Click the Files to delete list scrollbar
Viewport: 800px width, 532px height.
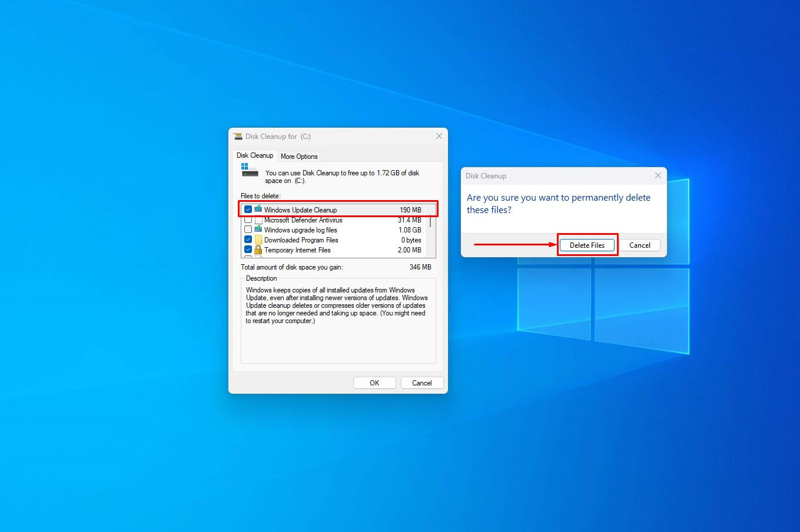coord(431,230)
